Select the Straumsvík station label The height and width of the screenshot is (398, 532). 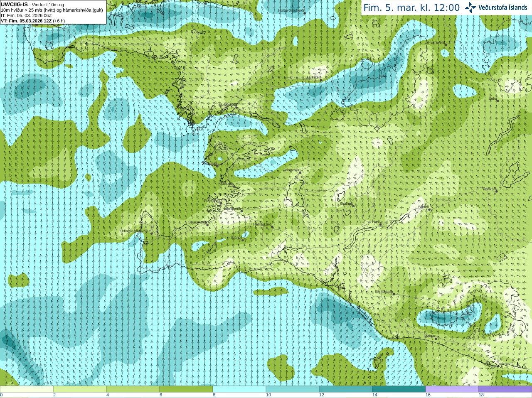(x=197, y=222)
